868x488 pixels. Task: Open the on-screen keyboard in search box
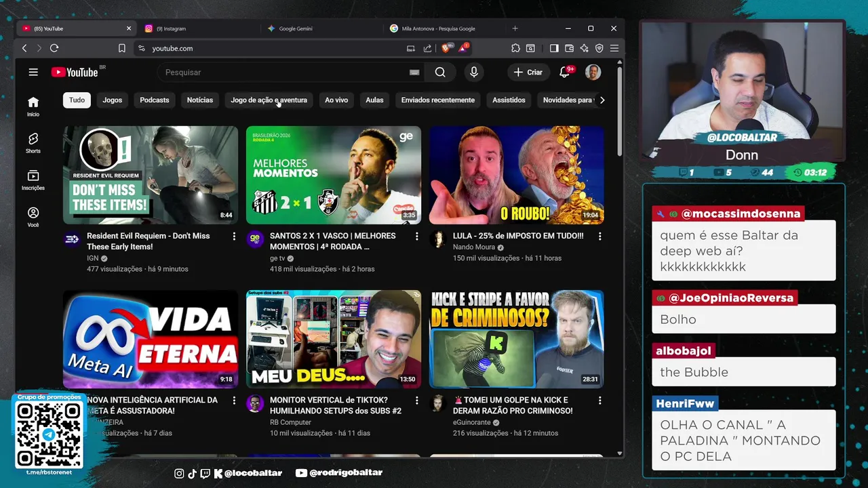414,73
